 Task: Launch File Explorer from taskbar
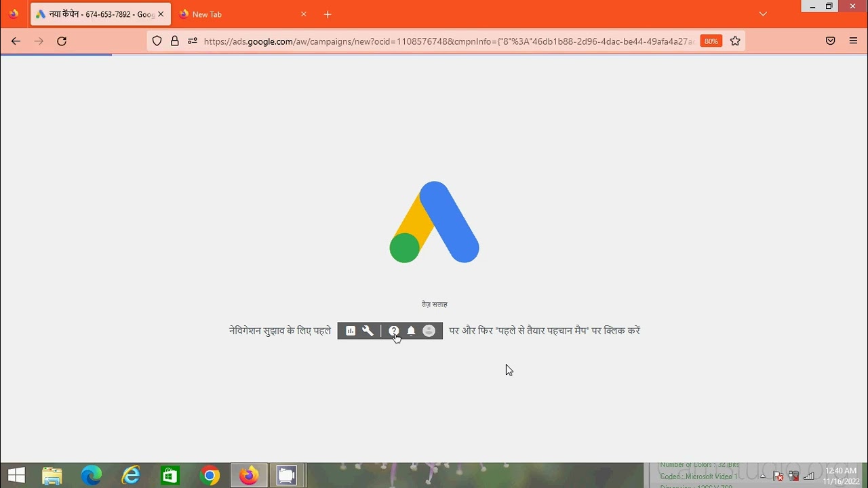52,476
